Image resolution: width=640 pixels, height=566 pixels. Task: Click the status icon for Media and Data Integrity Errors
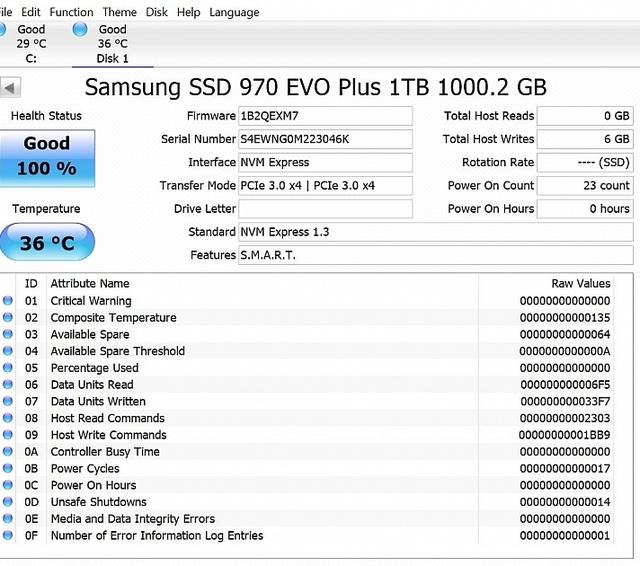tap(8, 518)
